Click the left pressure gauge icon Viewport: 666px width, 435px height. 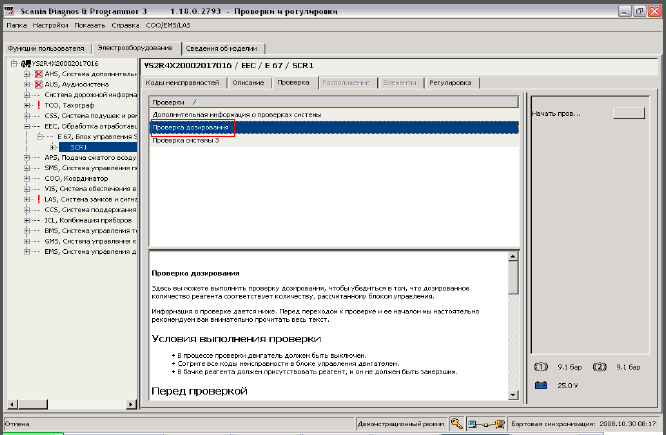coord(543,365)
